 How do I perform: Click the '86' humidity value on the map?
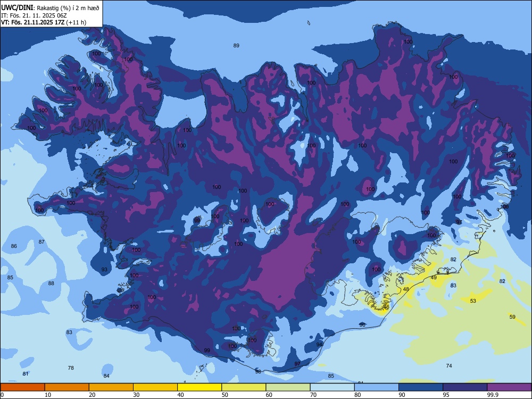(x=14, y=246)
